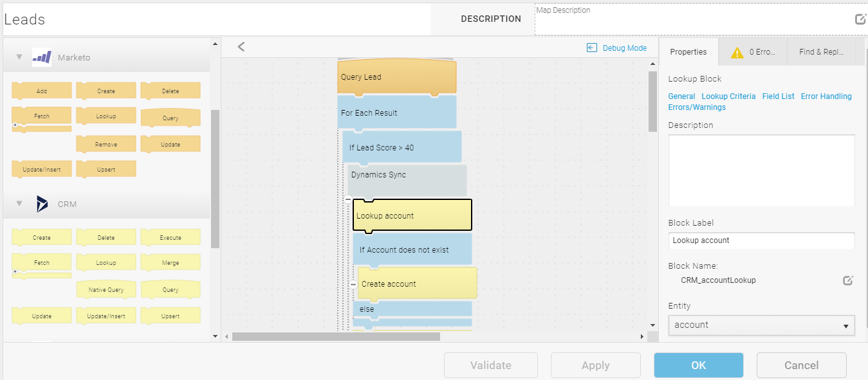Collapse the CRM block section
Viewport: 868px width, 380px height.
click(19, 204)
